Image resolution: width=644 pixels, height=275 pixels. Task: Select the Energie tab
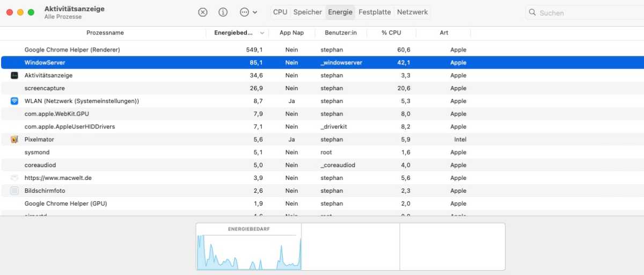340,12
